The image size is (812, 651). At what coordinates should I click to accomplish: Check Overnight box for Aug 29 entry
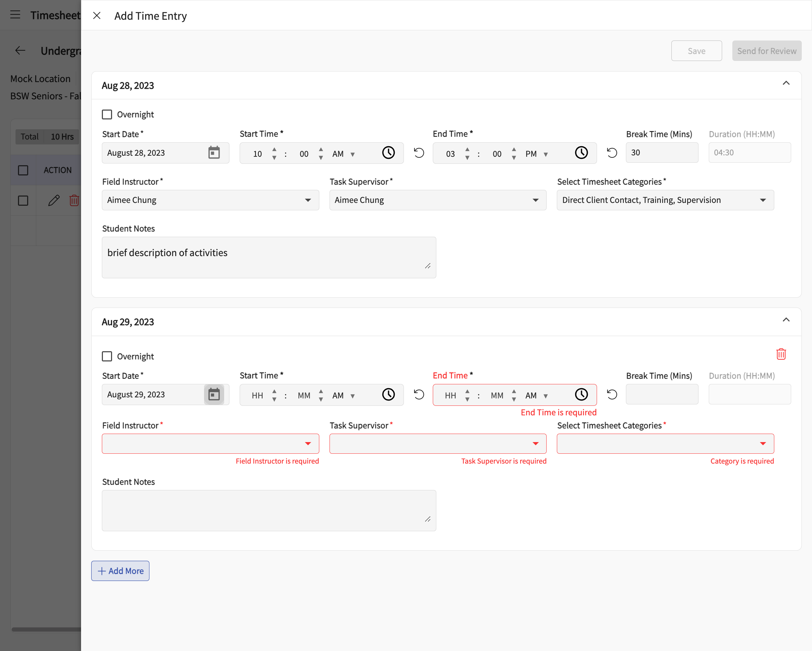click(107, 356)
